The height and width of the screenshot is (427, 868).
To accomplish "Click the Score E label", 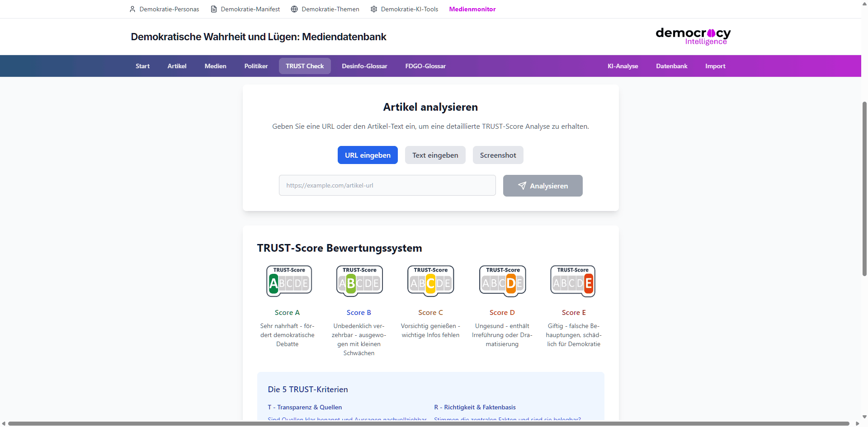I will coord(574,313).
